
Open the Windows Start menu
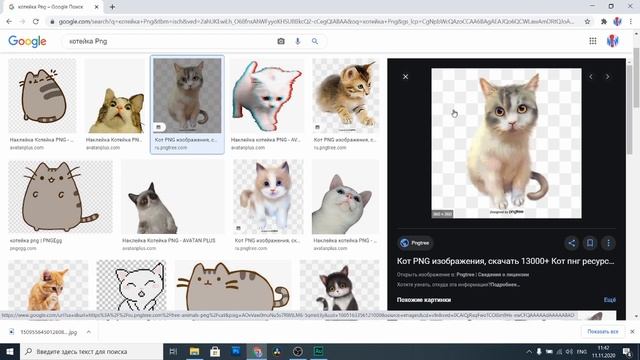pyautogui.click(x=10, y=351)
